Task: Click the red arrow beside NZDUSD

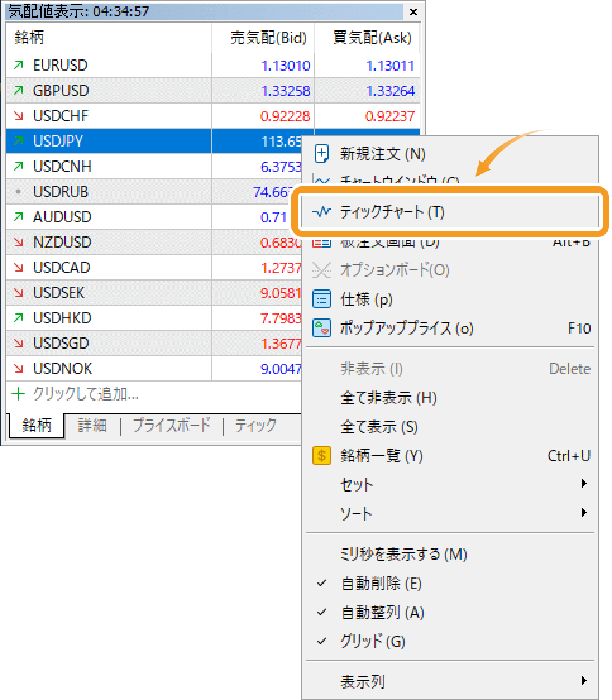Action: [x=18, y=242]
